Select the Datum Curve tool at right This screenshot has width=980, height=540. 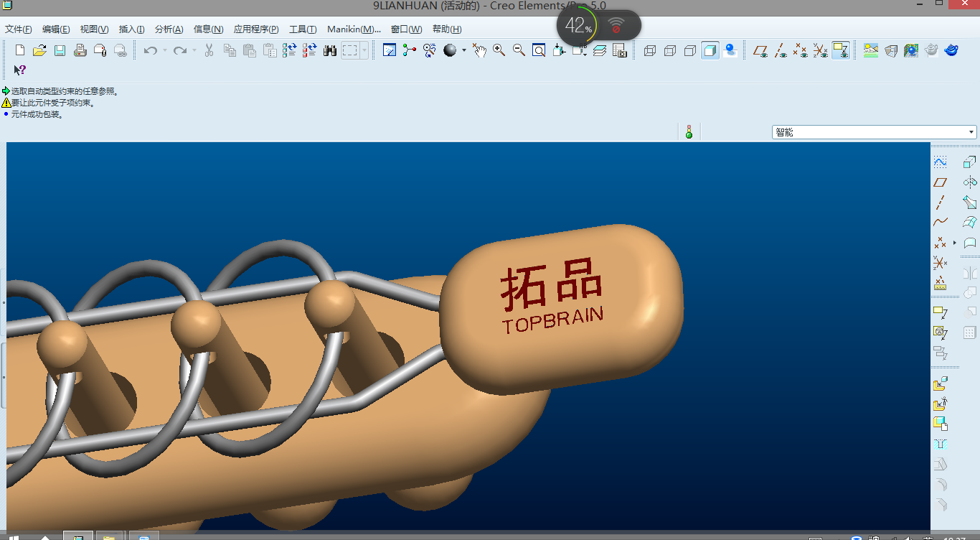click(x=941, y=222)
